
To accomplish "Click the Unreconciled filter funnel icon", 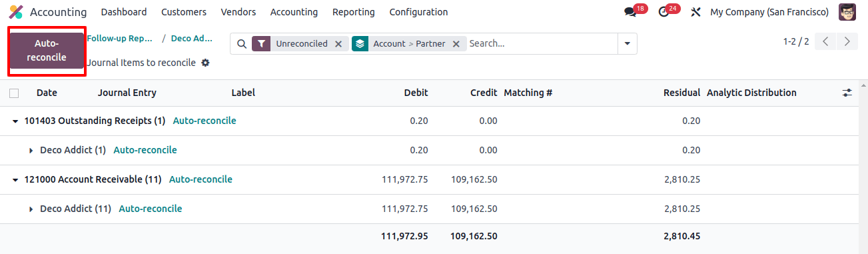I will coord(261,43).
